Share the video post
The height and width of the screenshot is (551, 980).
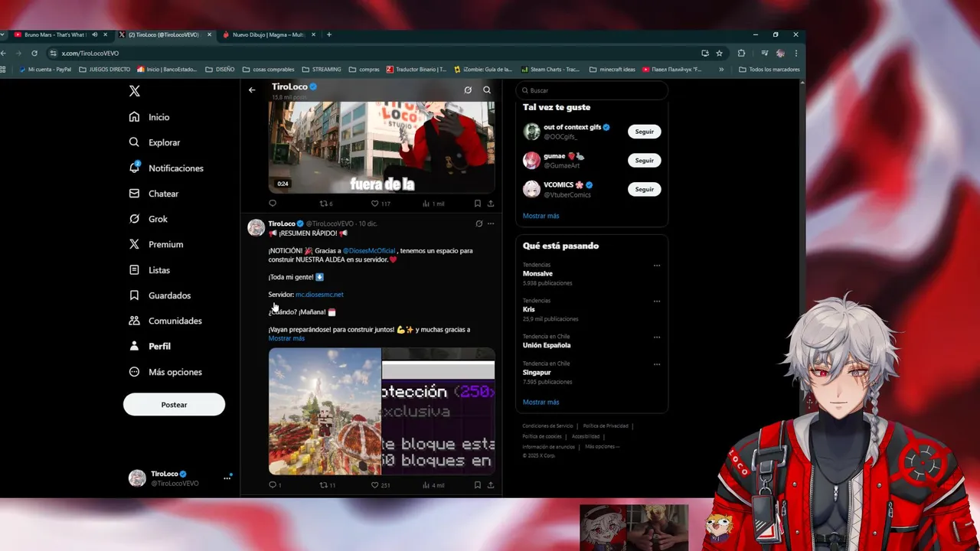click(x=491, y=204)
